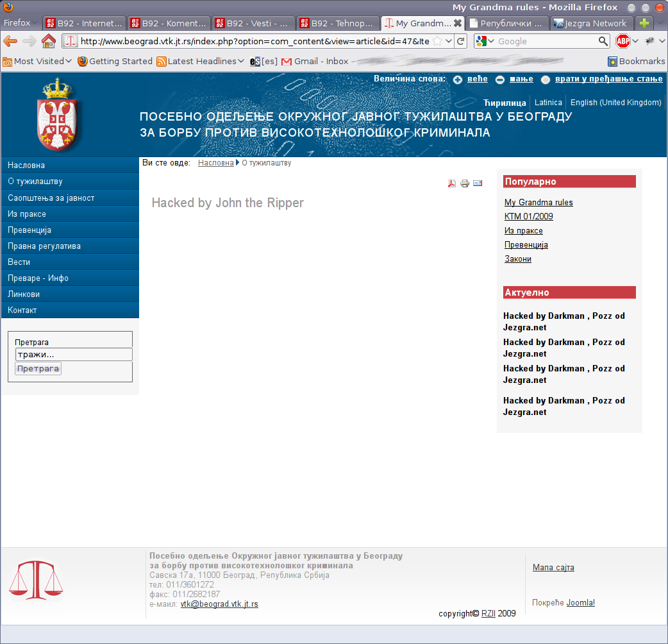The width and height of the screenshot is (668, 644).
Task: Click the веће font size link
Action: 477,79
